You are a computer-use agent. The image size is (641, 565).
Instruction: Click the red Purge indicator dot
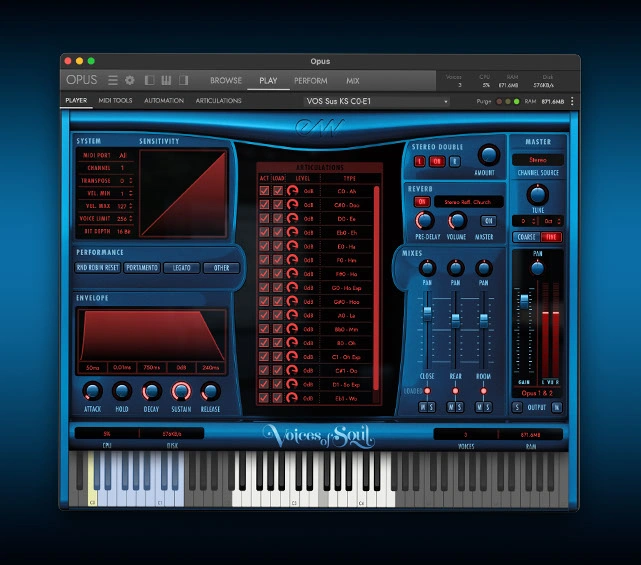[x=499, y=101]
